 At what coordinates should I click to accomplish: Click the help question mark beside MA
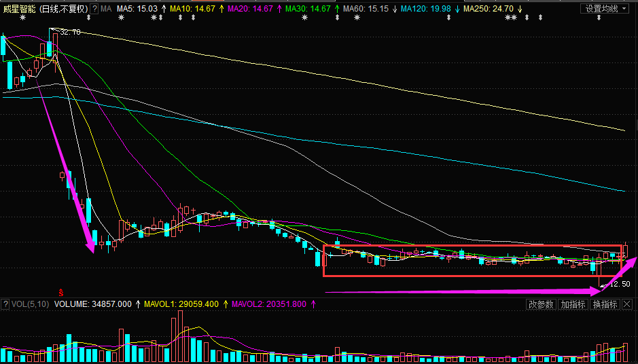click(94, 9)
